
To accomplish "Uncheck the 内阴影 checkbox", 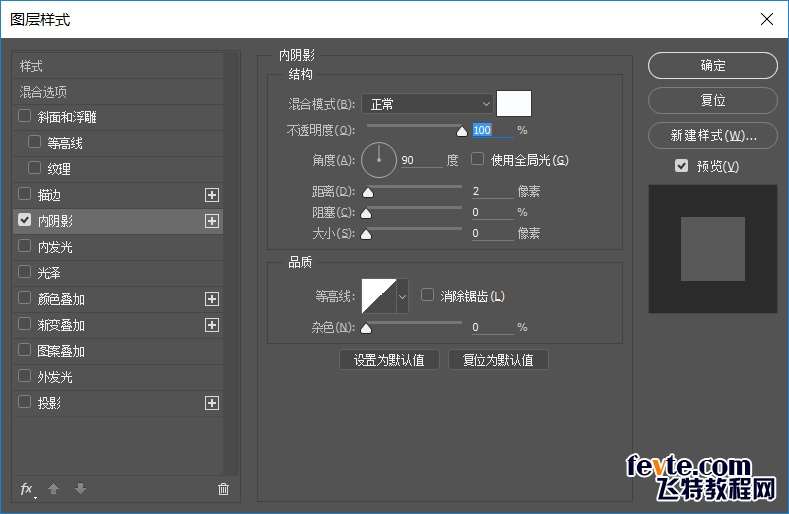I will pos(24,219).
